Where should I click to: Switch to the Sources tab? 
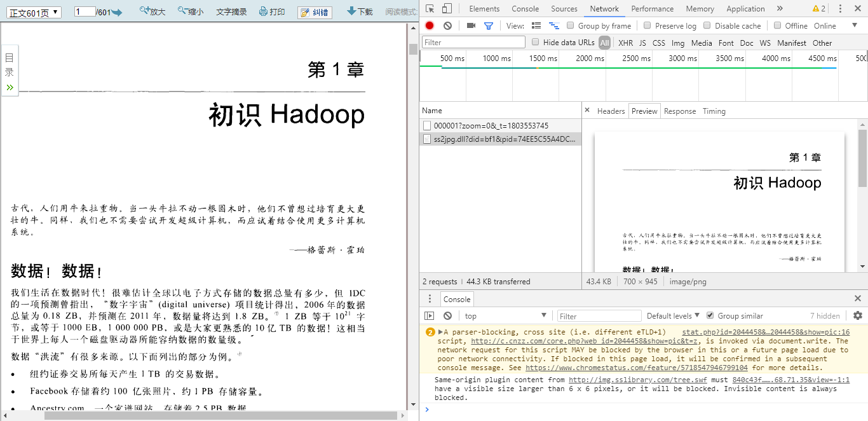(564, 9)
